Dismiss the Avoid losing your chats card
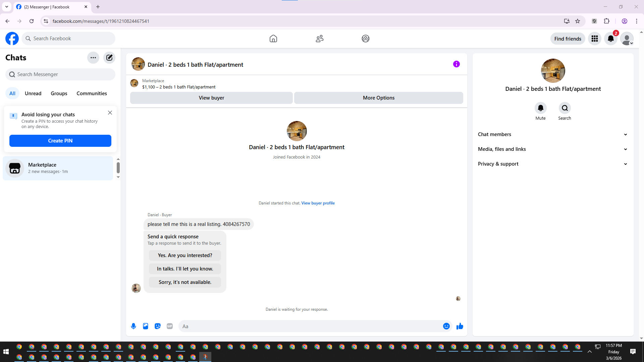Screen dimensions: 644x362 110,113
